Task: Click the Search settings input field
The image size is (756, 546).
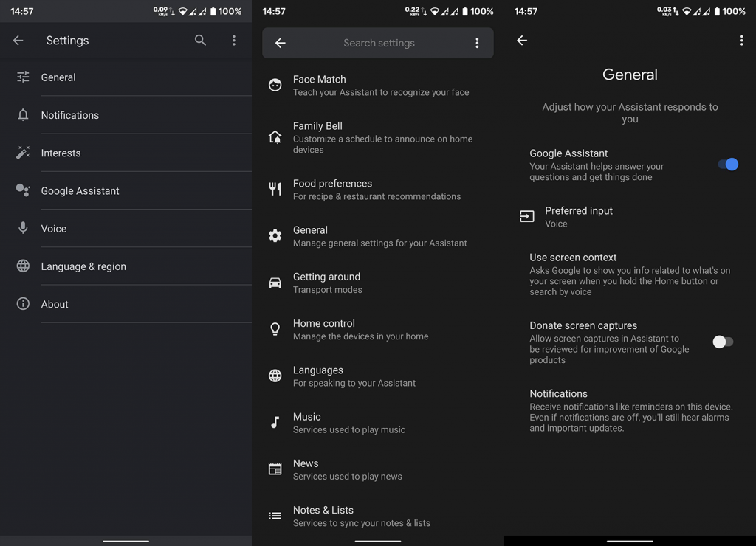Action: [x=379, y=43]
